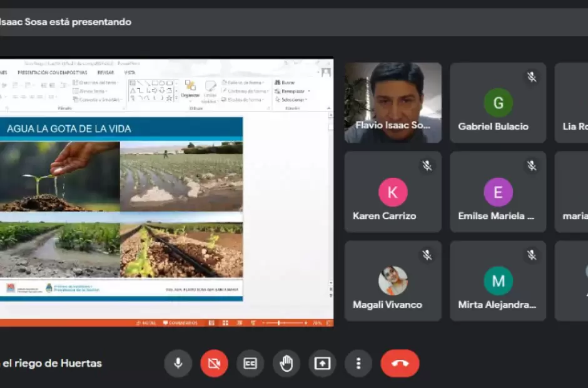The width and height of the screenshot is (588, 388).
Task: Switch to the Revisar ribbon tab
Action: click(x=105, y=73)
